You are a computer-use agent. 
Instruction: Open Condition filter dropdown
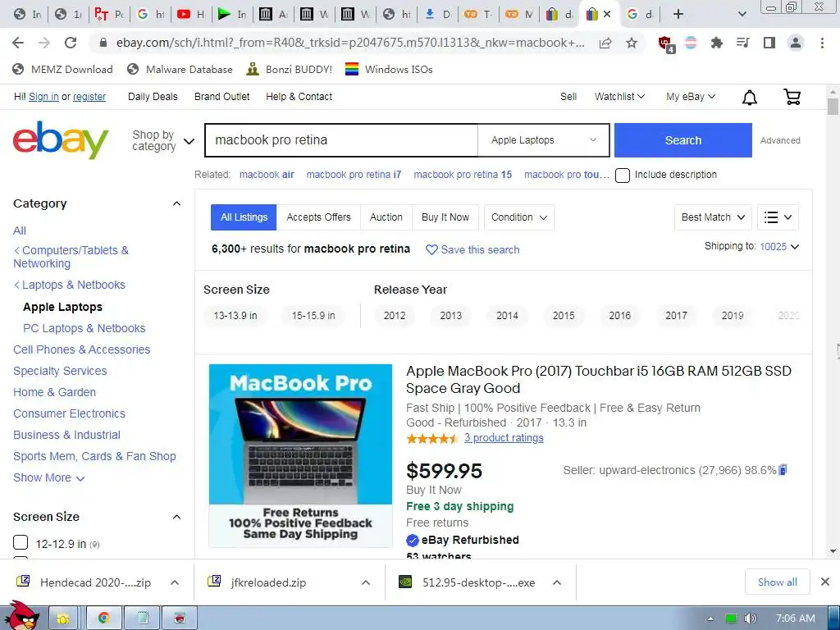[x=518, y=217]
